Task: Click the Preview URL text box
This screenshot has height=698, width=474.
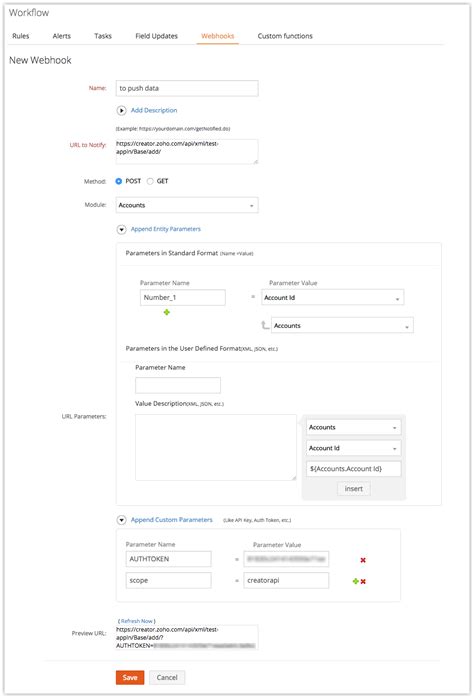Action: coord(187,637)
